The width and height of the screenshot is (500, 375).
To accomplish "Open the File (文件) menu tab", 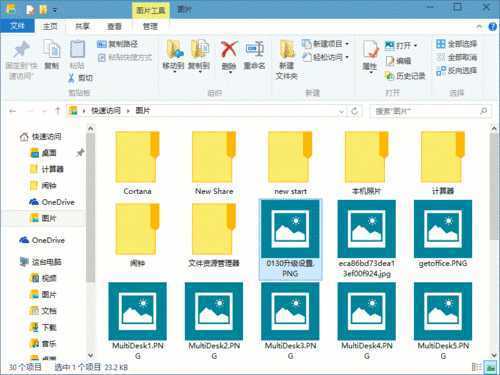I will point(17,26).
